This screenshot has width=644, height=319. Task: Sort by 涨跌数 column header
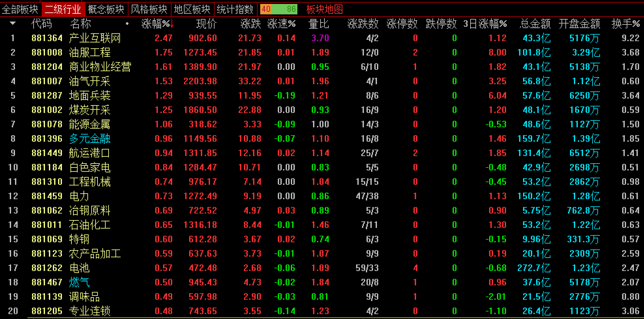point(363,24)
